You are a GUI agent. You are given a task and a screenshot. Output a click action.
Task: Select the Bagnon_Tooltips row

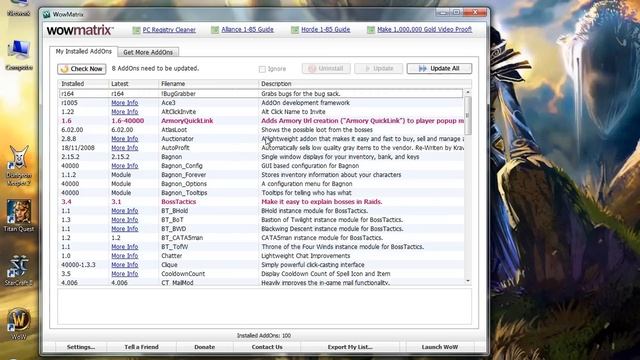tap(261, 193)
